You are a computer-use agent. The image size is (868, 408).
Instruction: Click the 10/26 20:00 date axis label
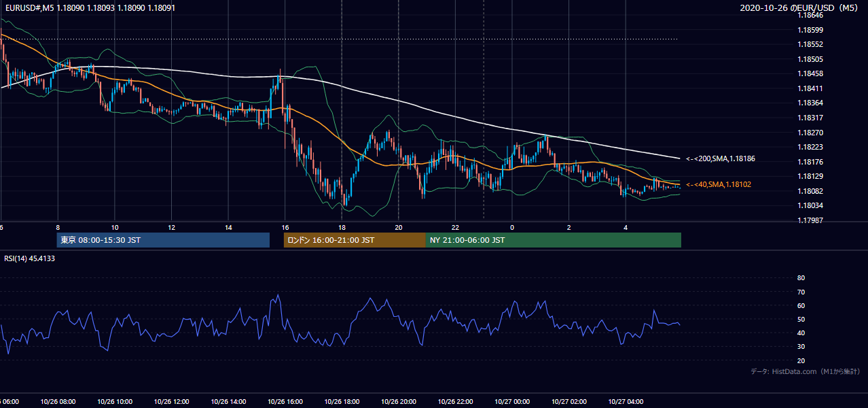click(x=399, y=402)
